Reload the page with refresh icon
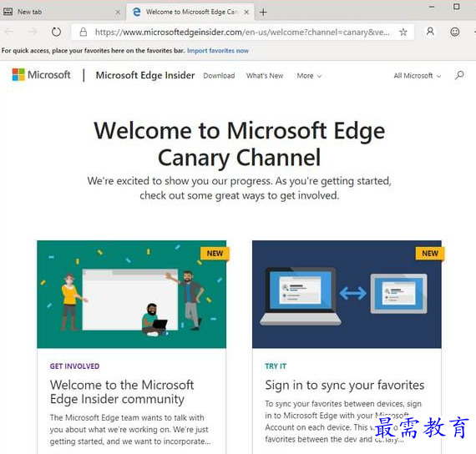Viewport: 476px width, 454px height. click(56, 32)
